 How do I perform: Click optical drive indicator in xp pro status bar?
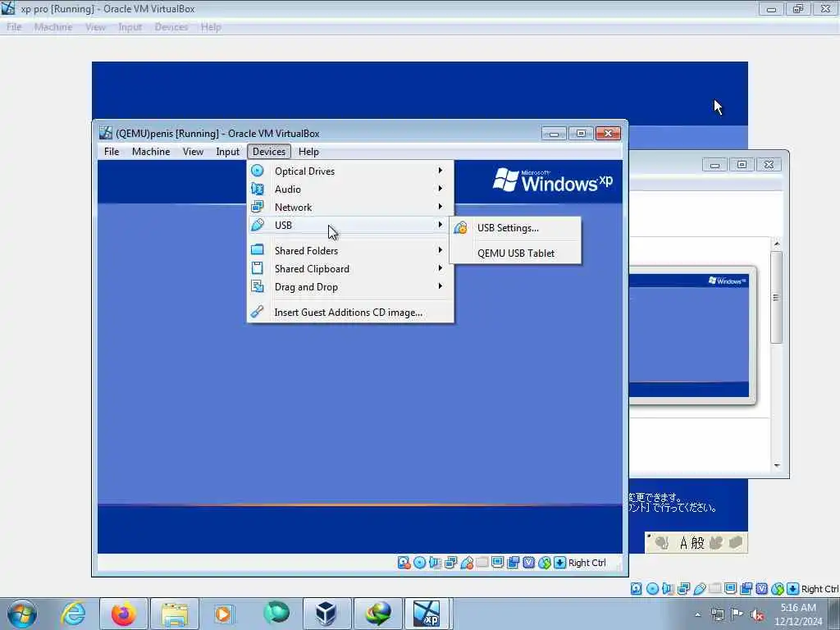(652, 589)
